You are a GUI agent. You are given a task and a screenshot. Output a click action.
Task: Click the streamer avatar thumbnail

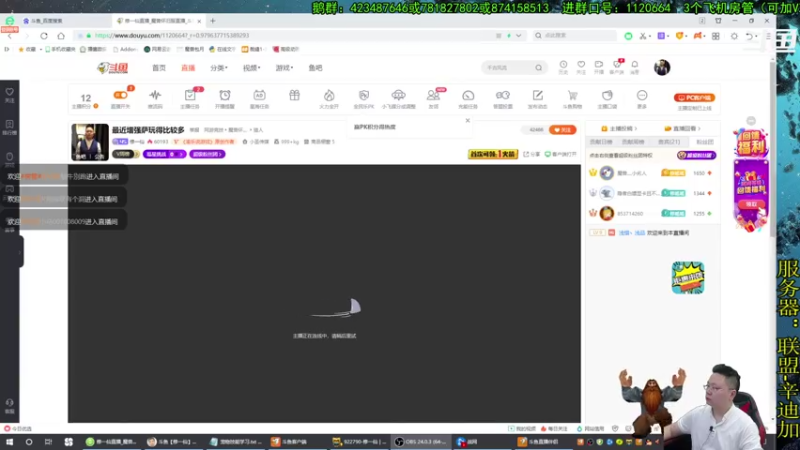click(90, 142)
